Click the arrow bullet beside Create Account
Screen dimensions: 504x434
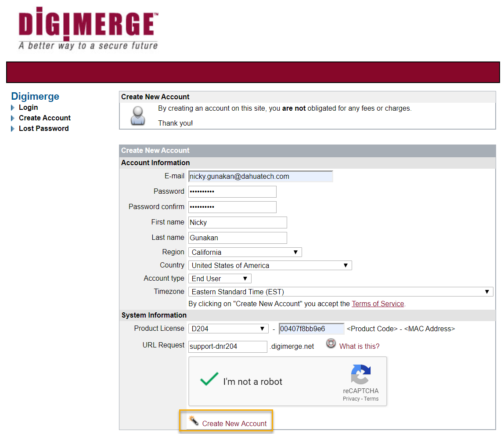tap(13, 118)
